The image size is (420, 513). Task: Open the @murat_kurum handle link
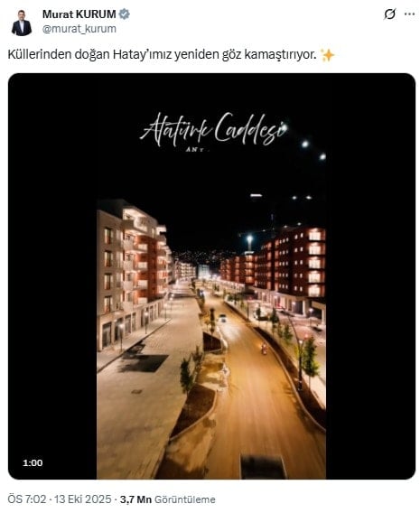79,29
